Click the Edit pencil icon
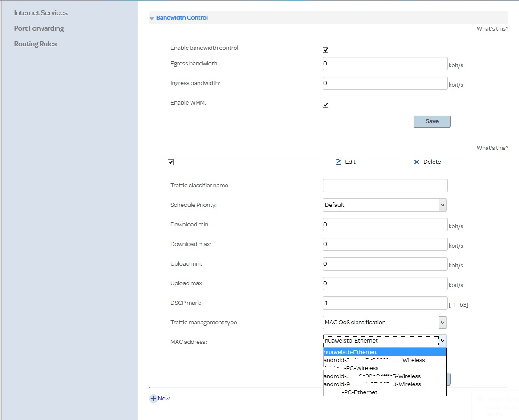This screenshot has height=420, width=519. pos(338,162)
